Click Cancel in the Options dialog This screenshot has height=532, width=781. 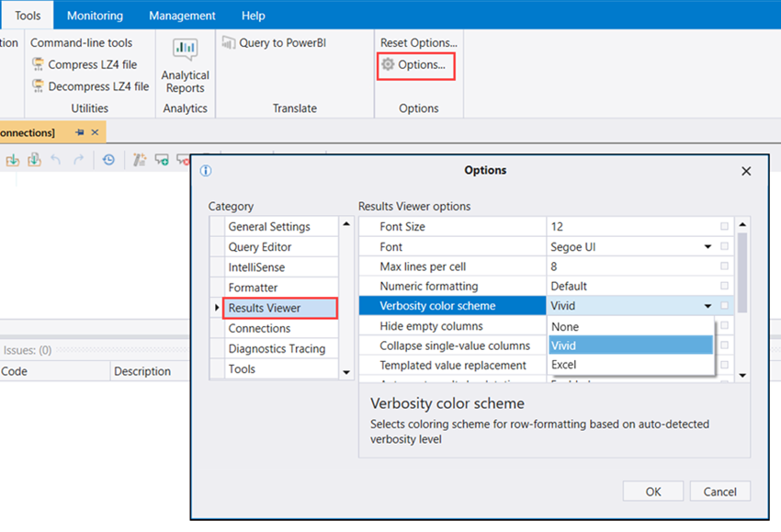pos(719,492)
